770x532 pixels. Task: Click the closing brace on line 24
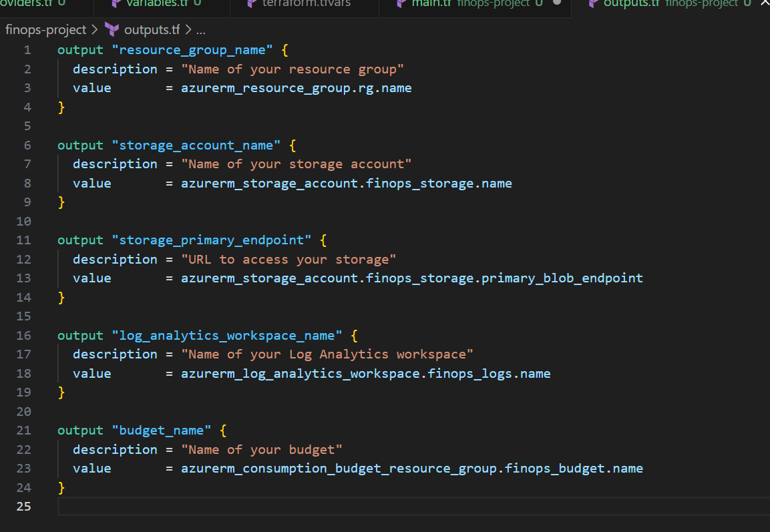coord(61,487)
